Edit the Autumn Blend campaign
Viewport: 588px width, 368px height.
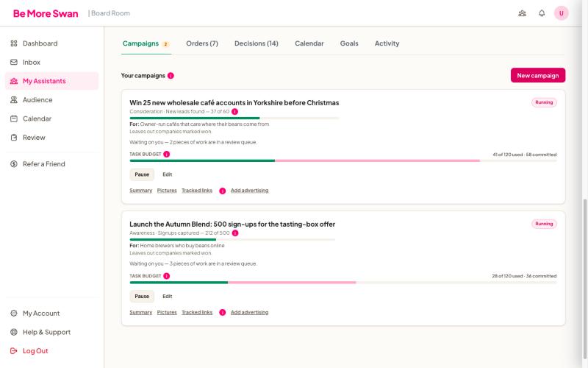pos(168,297)
